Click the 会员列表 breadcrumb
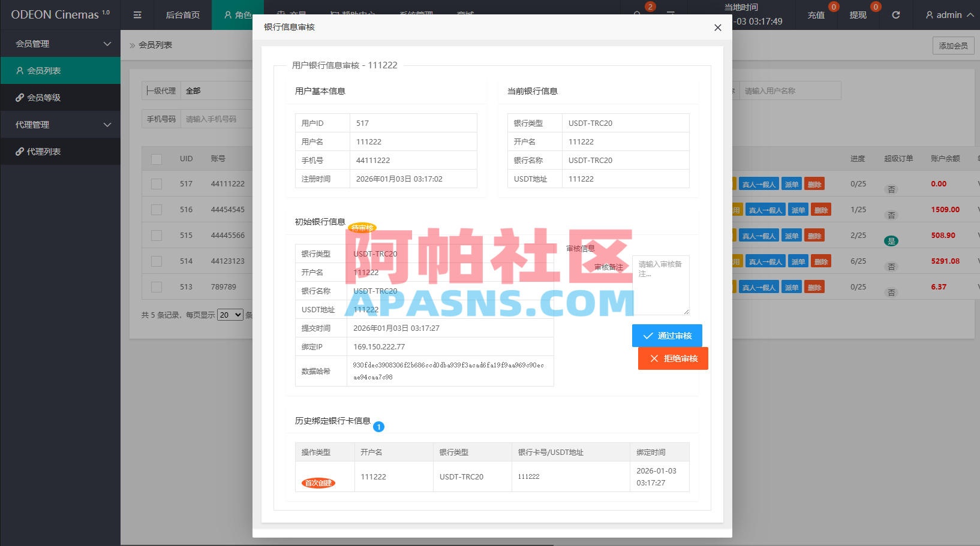980x546 pixels. tap(155, 45)
